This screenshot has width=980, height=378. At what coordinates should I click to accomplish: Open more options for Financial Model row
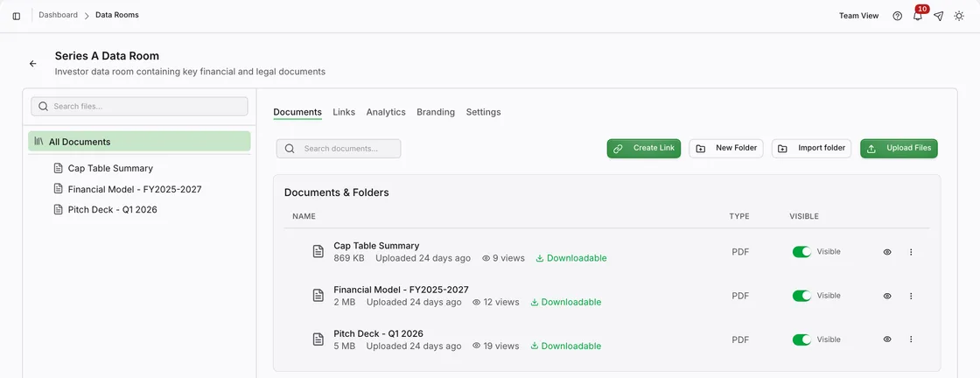click(911, 296)
